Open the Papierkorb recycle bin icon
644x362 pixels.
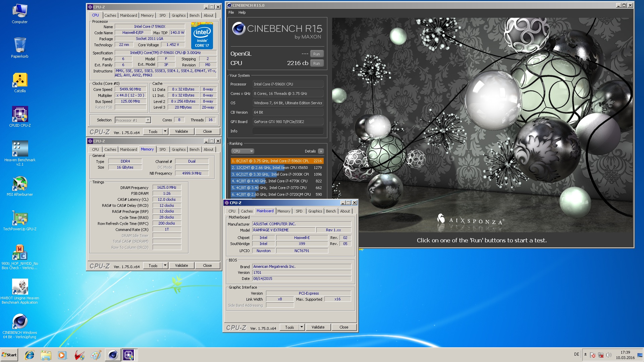(20, 48)
